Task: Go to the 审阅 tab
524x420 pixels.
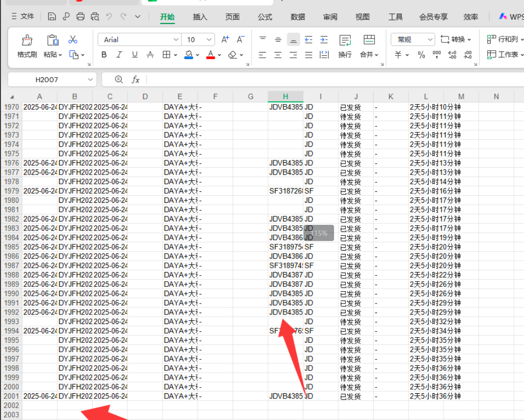Action: coord(330,17)
